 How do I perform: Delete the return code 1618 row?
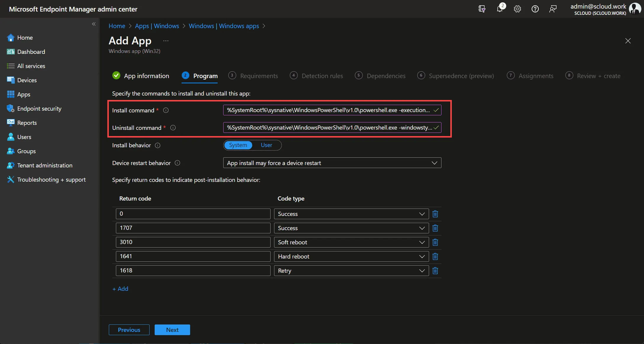point(435,271)
